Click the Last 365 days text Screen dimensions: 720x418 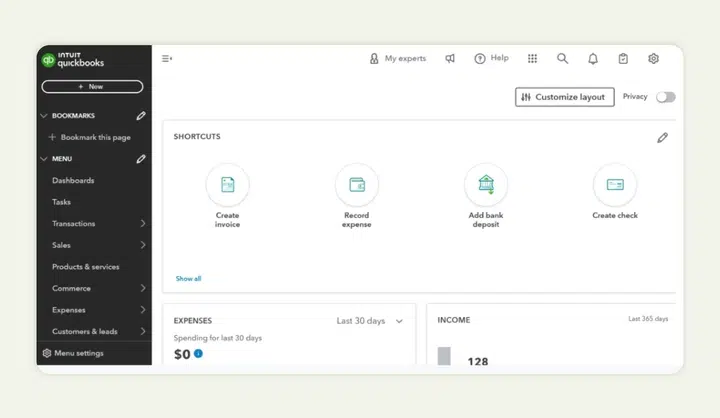point(648,319)
